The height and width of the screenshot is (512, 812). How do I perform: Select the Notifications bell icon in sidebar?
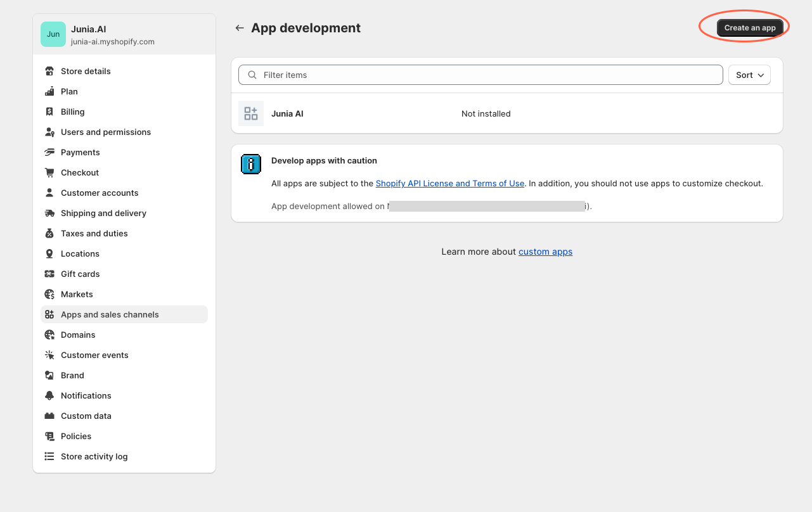(x=49, y=395)
